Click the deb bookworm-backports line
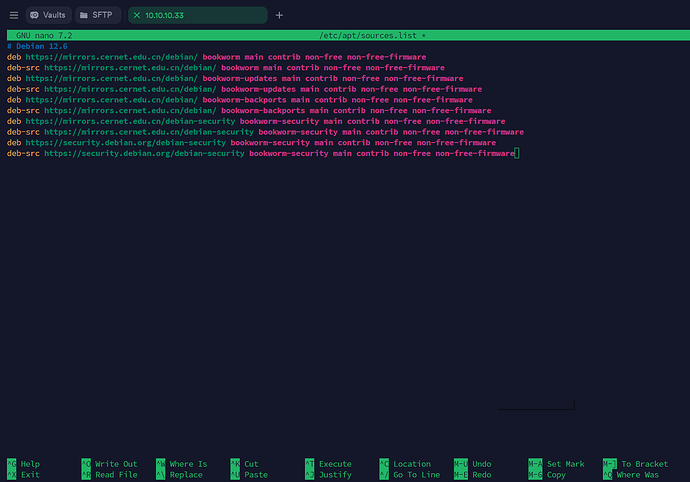The width and height of the screenshot is (690, 482). tap(240, 100)
